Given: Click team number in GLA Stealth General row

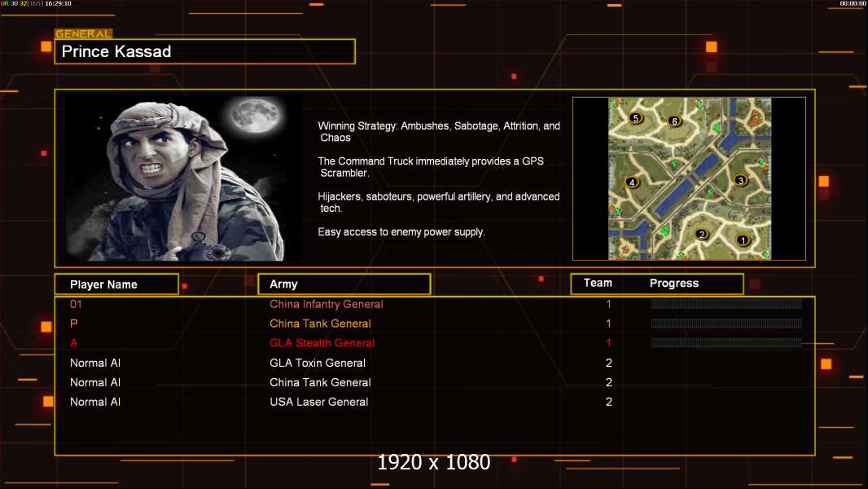Looking at the screenshot, I should point(608,343).
